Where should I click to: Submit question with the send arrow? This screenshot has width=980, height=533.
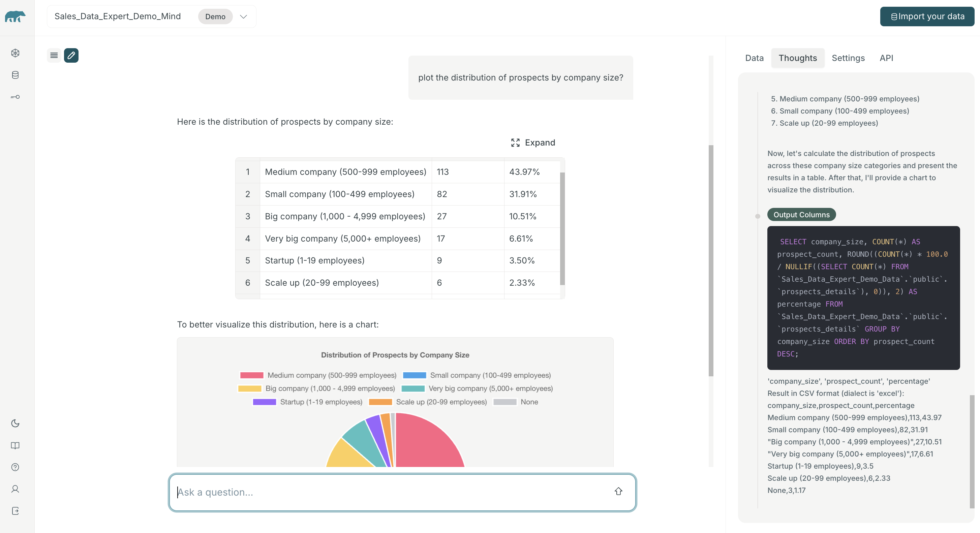coord(618,492)
